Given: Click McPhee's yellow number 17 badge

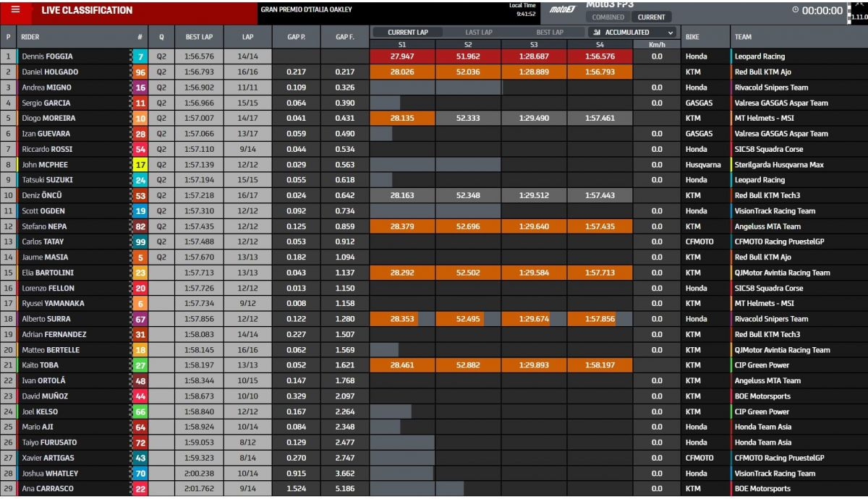Looking at the screenshot, I should (x=140, y=165).
